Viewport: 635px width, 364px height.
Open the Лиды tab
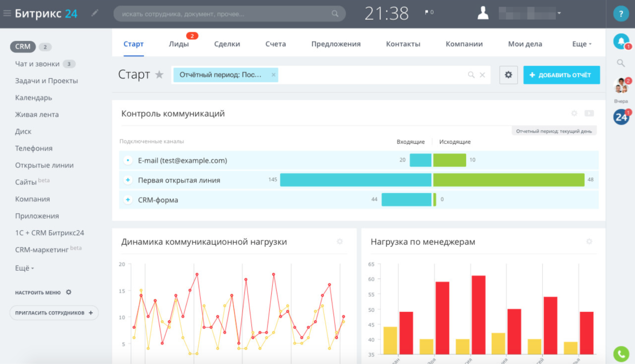click(179, 44)
